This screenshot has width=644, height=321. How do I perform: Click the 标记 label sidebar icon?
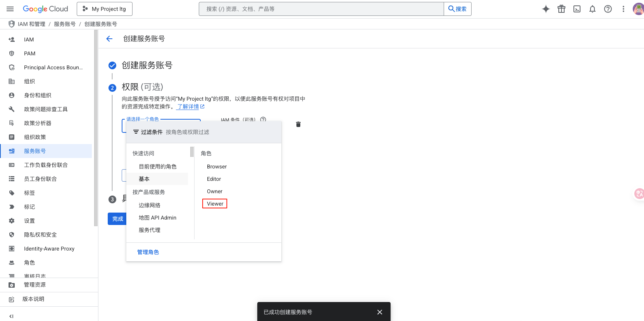tap(12, 207)
